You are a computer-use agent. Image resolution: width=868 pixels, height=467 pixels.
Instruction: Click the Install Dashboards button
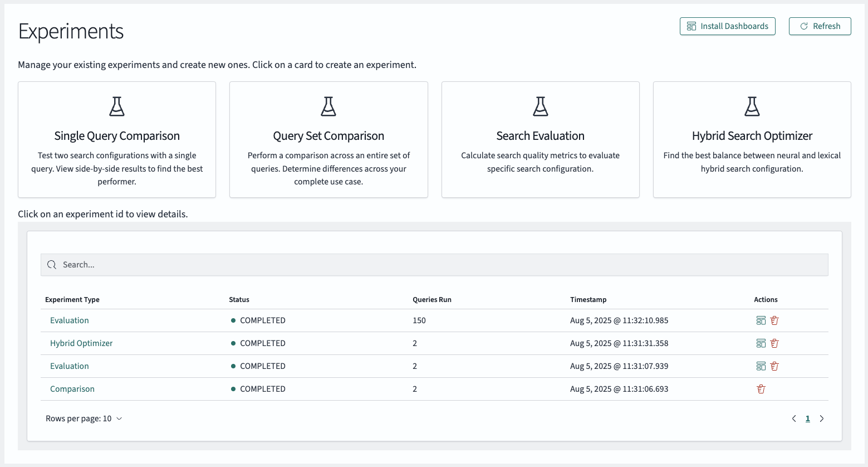tap(727, 26)
